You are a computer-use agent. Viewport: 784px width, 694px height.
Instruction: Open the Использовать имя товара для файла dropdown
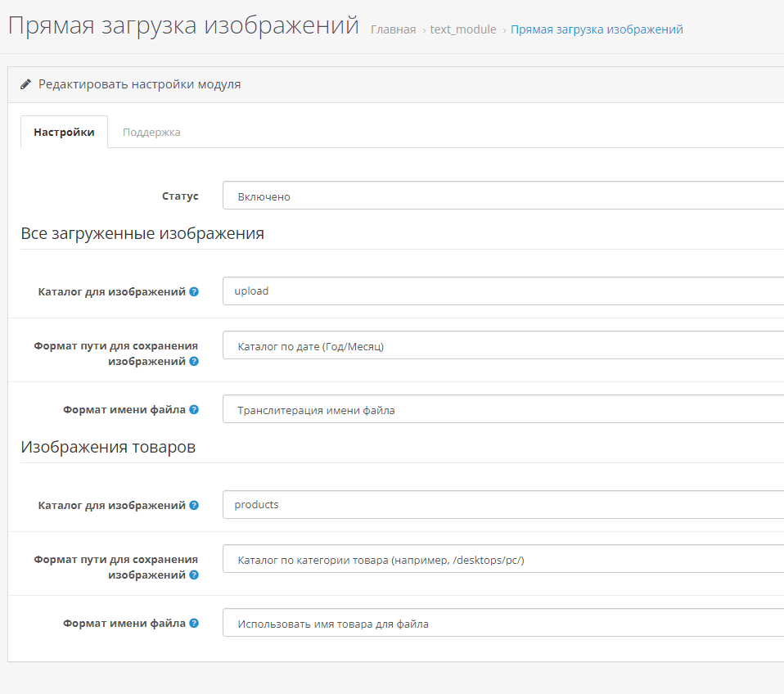[x=502, y=624]
